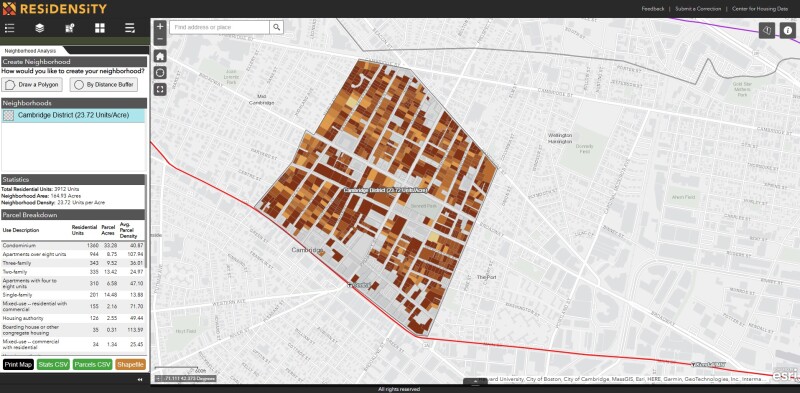
Task: Click the Sennott Park area on map
Action: [425, 206]
